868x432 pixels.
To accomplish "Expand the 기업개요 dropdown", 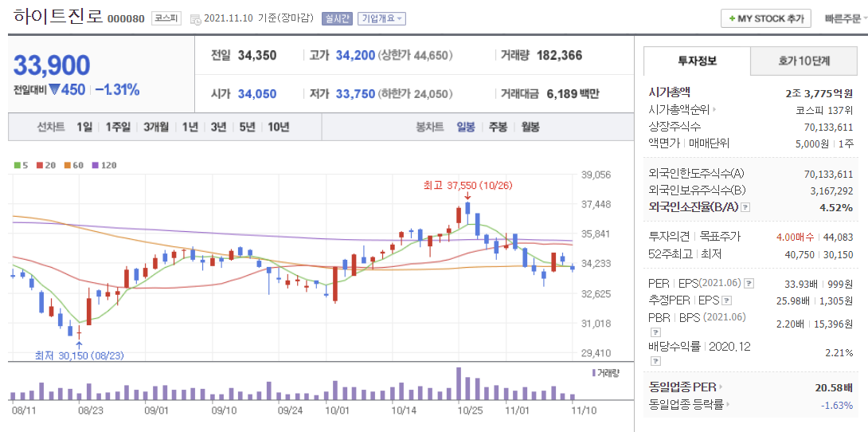I will (x=382, y=18).
